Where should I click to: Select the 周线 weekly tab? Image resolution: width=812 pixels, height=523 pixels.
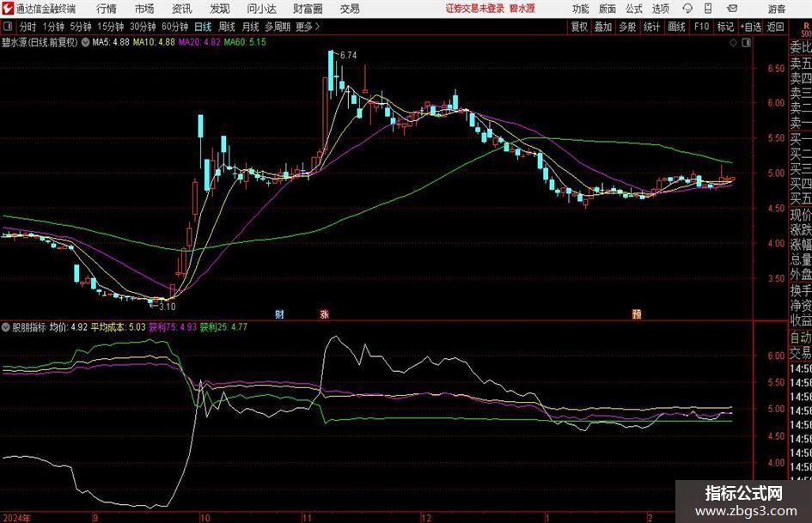227,27
